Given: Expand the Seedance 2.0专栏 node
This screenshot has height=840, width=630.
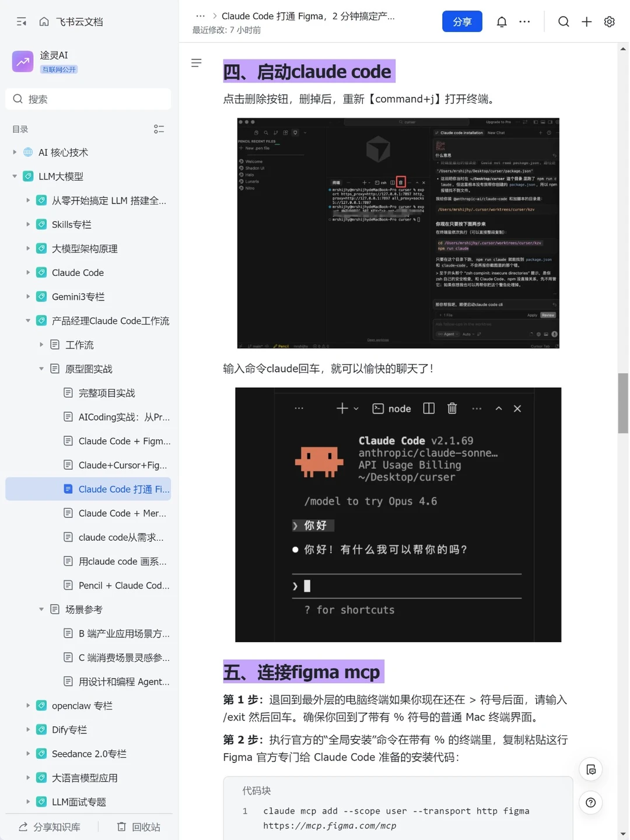Looking at the screenshot, I should click(28, 754).
